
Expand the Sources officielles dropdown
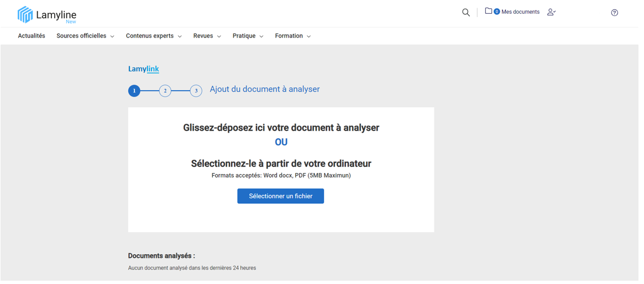point(86,36)
